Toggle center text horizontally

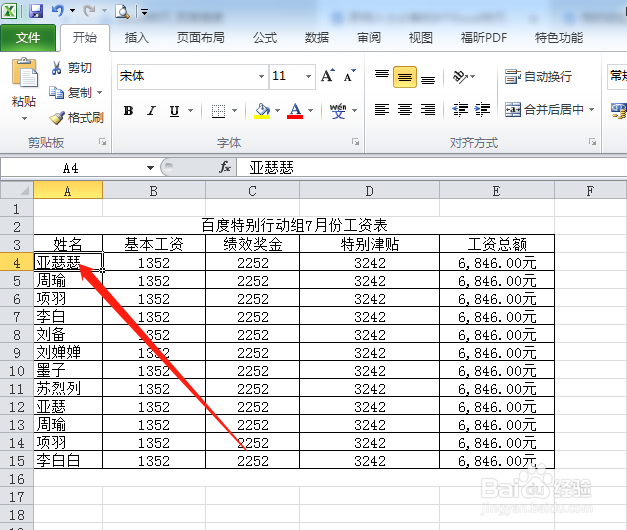(405, 109)
